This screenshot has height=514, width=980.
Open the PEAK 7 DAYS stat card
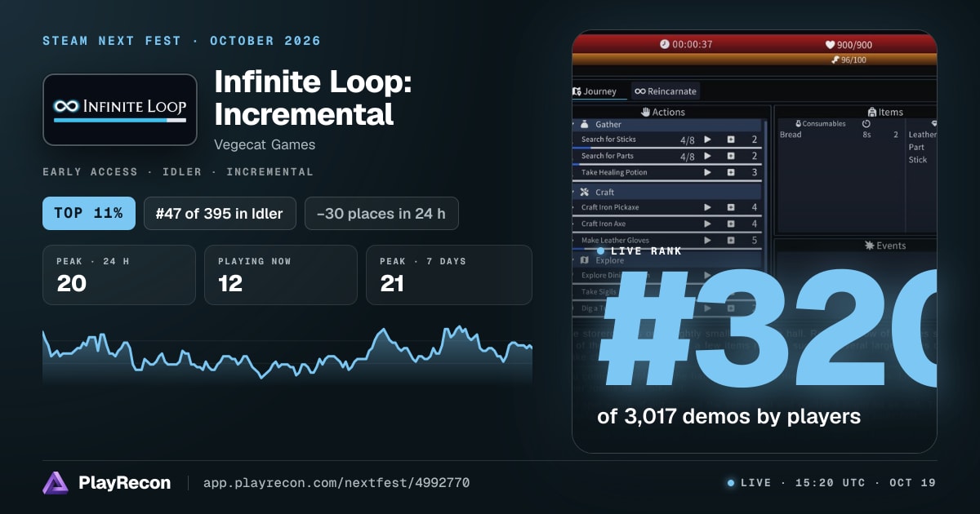click(x=449, y=275)
